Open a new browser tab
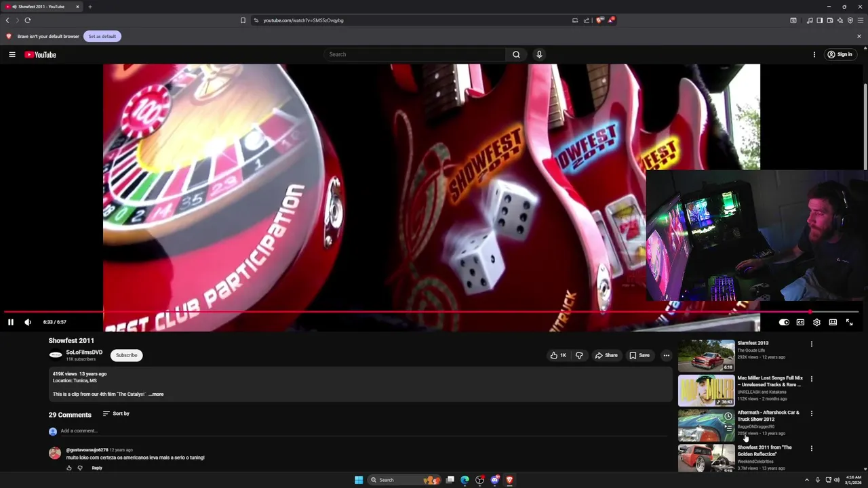Image resolution: width=868 pixels, height=488 pixels. 90,7
